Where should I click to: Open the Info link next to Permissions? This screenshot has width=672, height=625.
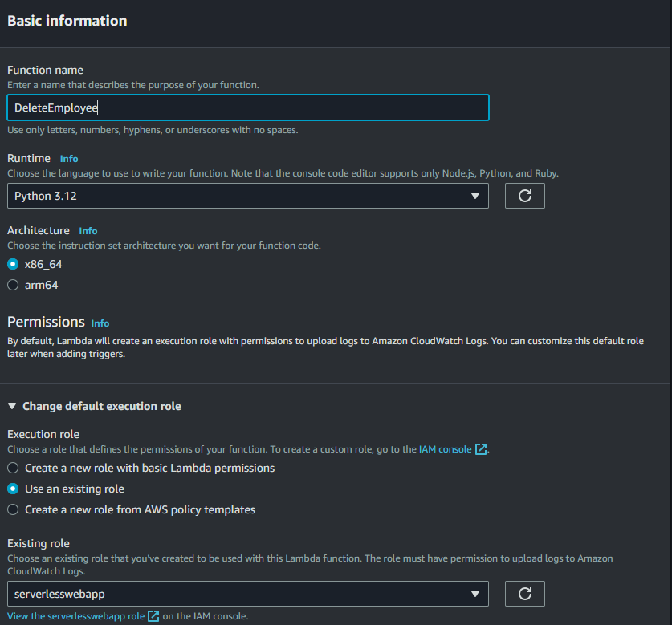click(x=100, y=323)
